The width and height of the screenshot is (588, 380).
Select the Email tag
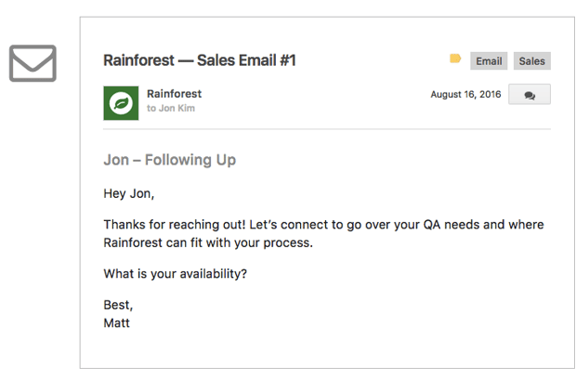click(x=489, y=60)
